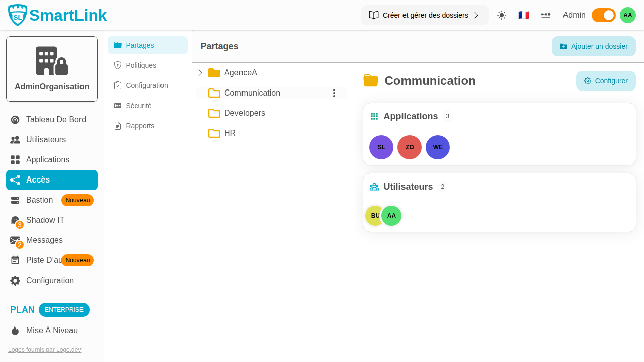Open the ZO application circle
This screenshot has height=362, width=644.
point(410,147)
